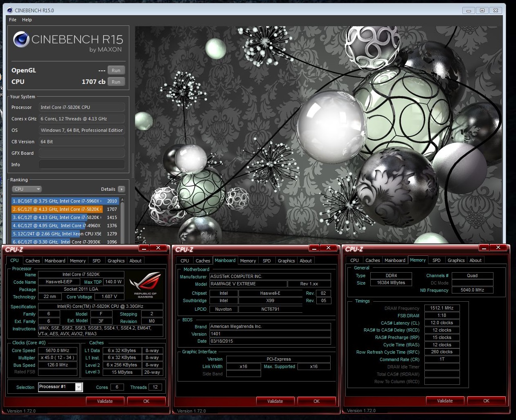Open the CPU ranking type dropdown
The height and width of the screenshot is (420, 516).
[x=27, y=189]
